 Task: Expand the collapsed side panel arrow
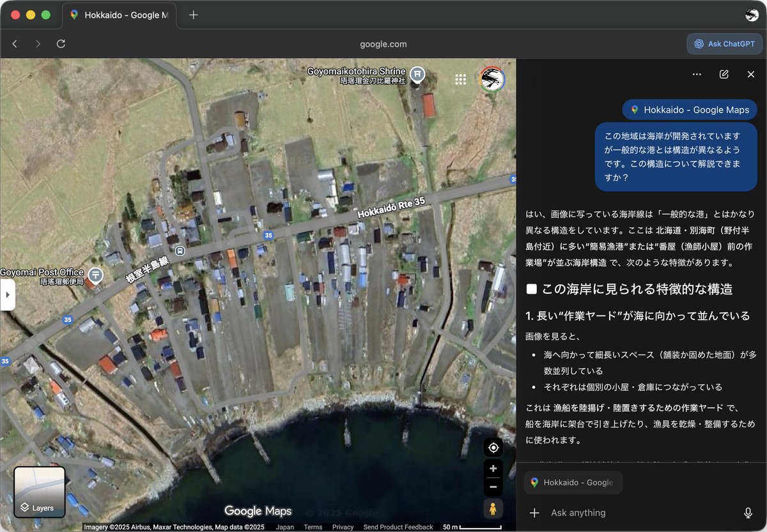point(7,295)
